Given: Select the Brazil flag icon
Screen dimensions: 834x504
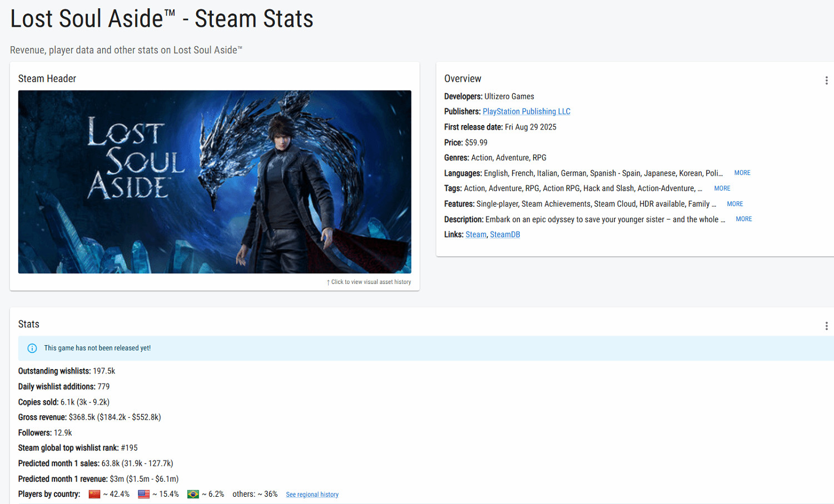Looking at the screenshot, I should (x=192, y=493).
